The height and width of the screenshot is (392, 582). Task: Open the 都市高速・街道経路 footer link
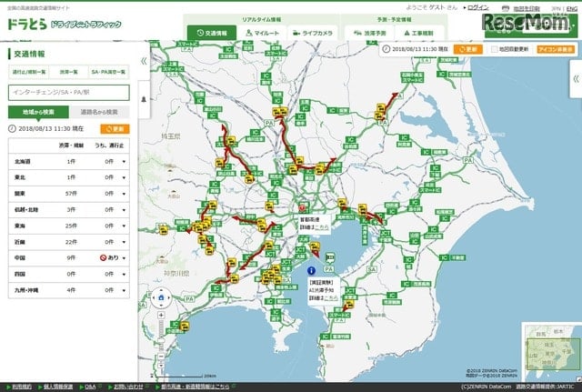click(196, 387)
